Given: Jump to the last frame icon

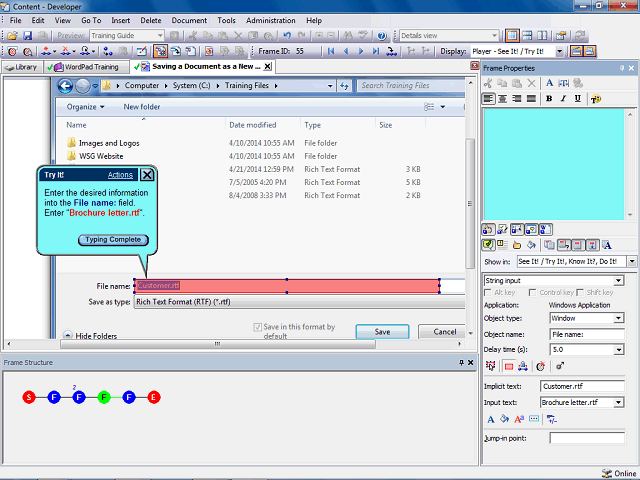Looking at the screenshot, I should pyautogui.click(x=376, y=51).
